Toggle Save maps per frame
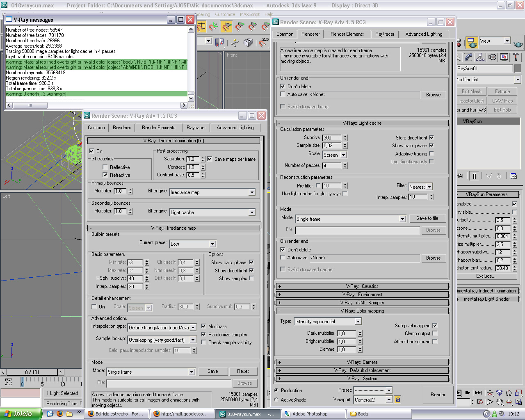The image size is (525, 420). 210,159
